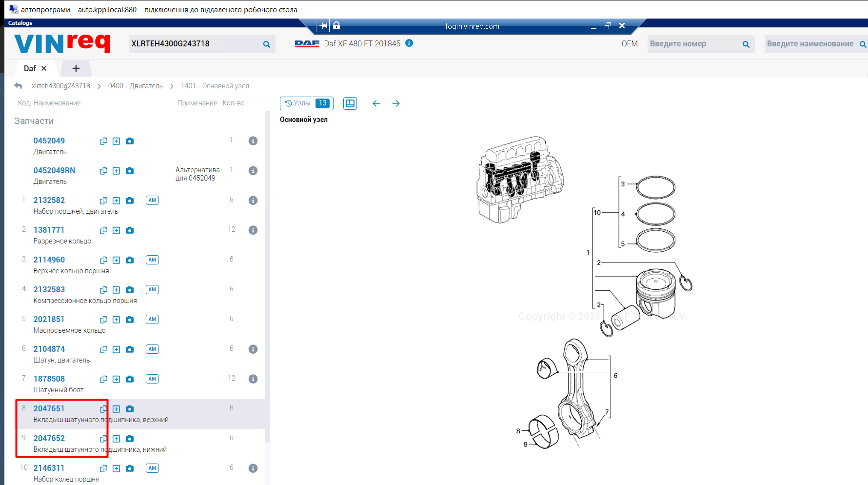Open part number 2047651 link
Viewport: 868px width, 485px height.
tap(49, 409)
